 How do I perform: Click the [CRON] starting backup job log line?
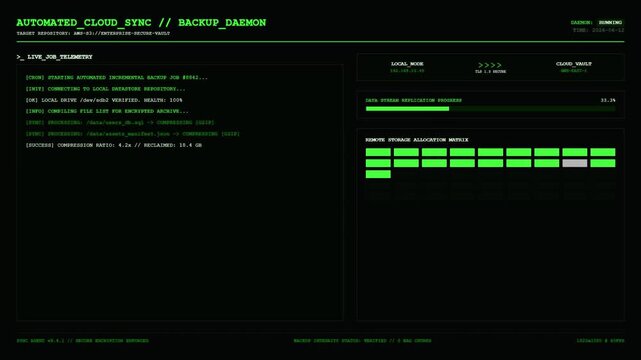pos(117,77)
